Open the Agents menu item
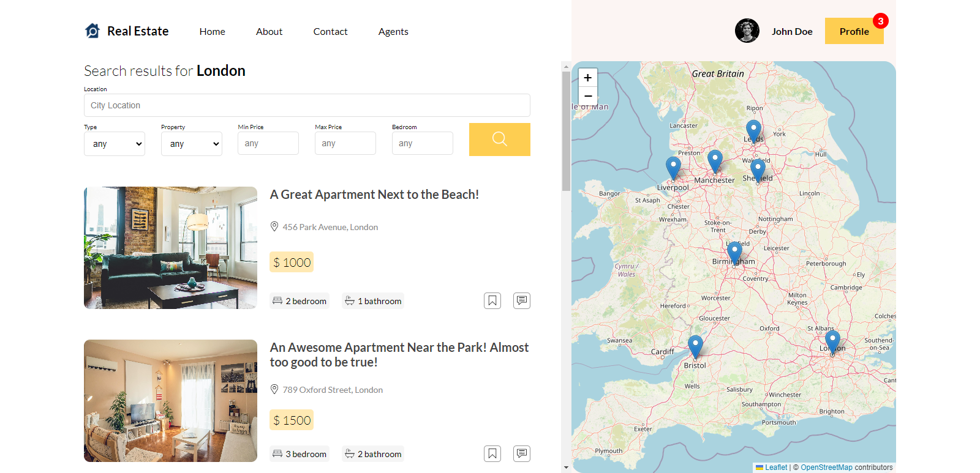This screenshot has width=980, height=473. pos(393,31)
